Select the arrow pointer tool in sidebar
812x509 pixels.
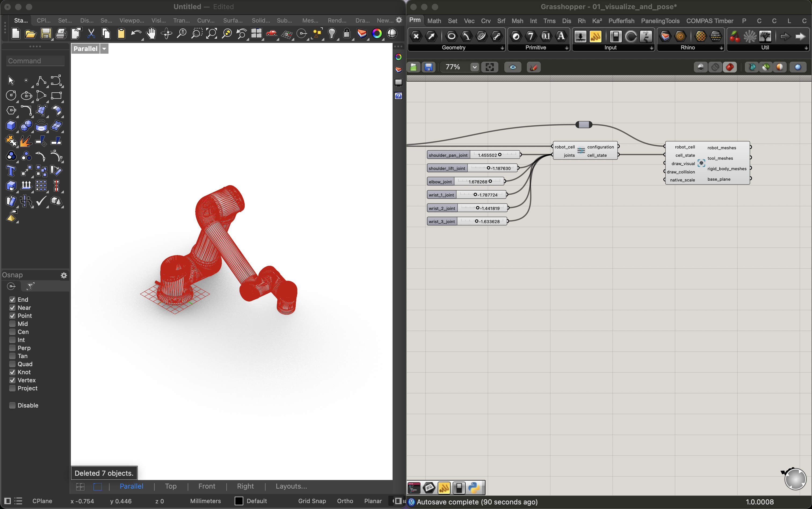[11, 81]
